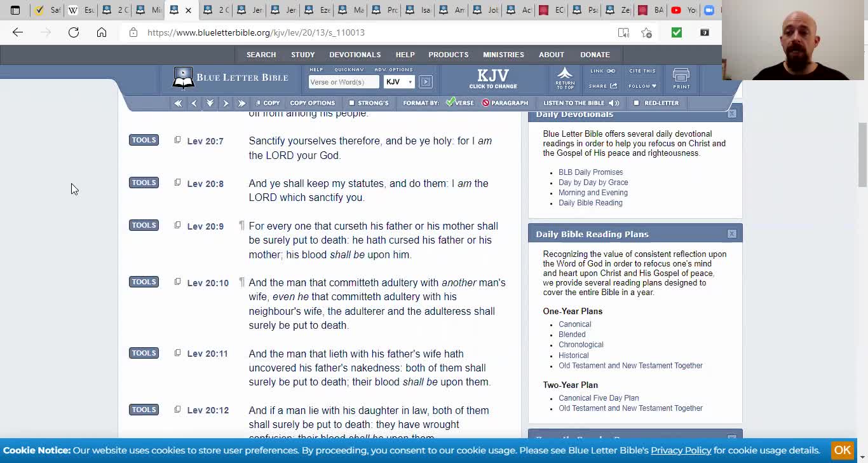Open the Ministries menu

[503, 55]
